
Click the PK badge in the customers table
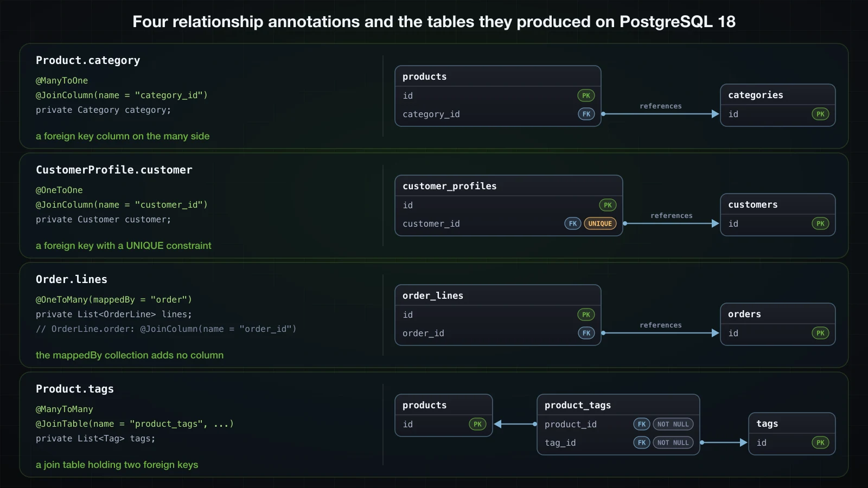coord(820,223)
